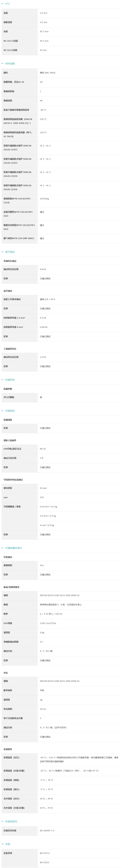This screenshot has height=868, width=123.
Task: Click the 电涌电压测试 subsection heading
Action: pyautogui.click(x=10, y=261)
